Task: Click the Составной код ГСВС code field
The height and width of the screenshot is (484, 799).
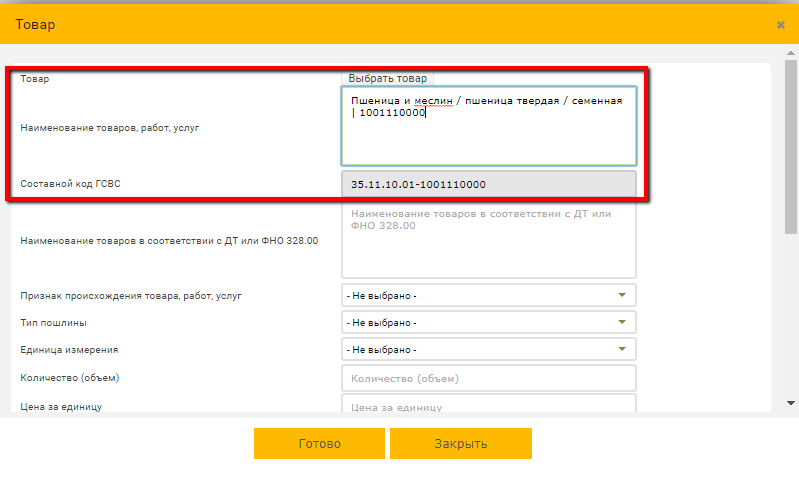Action: [489, 184]
